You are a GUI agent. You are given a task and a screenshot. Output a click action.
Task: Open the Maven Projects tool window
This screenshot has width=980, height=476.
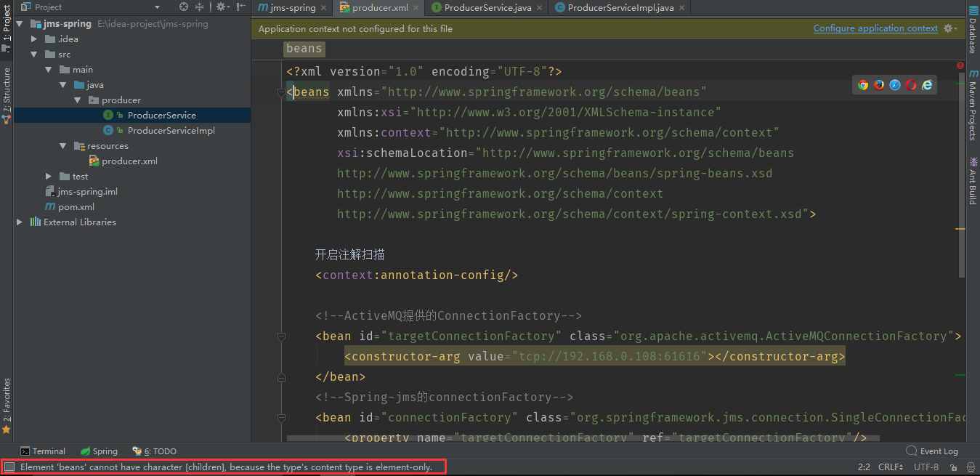972,105
